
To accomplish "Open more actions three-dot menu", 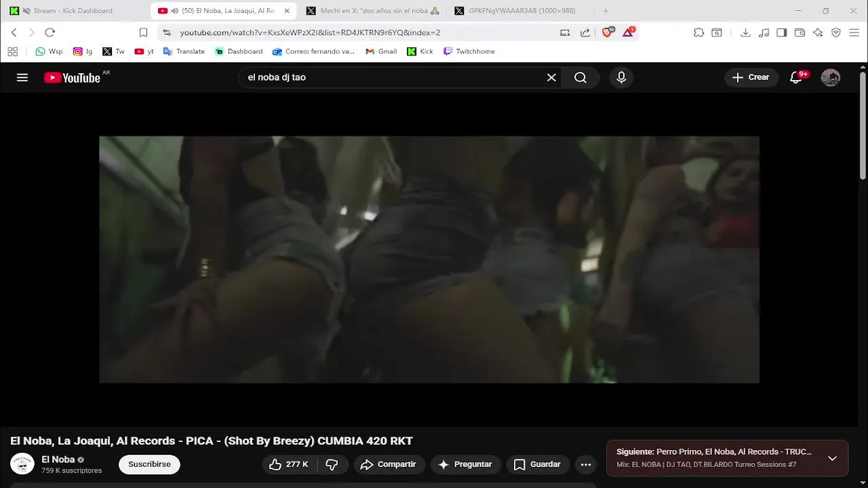I will 586,464.
